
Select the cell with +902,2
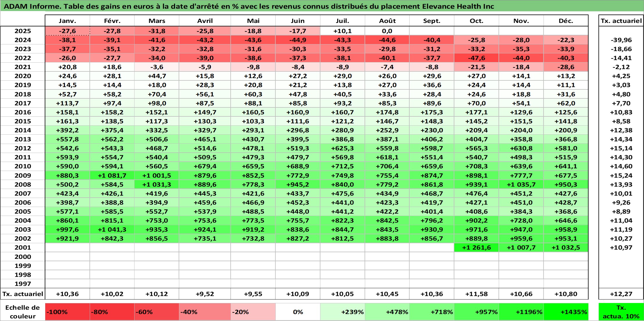(476, 221)
